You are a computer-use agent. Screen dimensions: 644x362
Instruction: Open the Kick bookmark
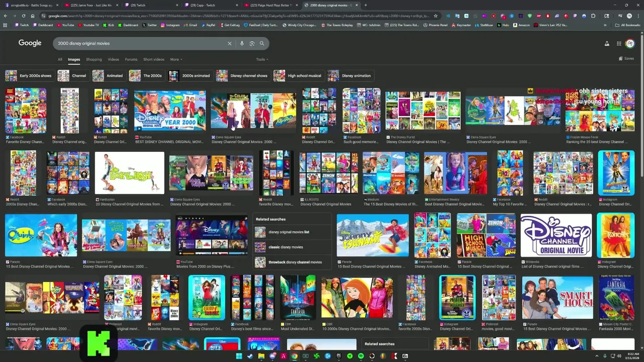109,25
